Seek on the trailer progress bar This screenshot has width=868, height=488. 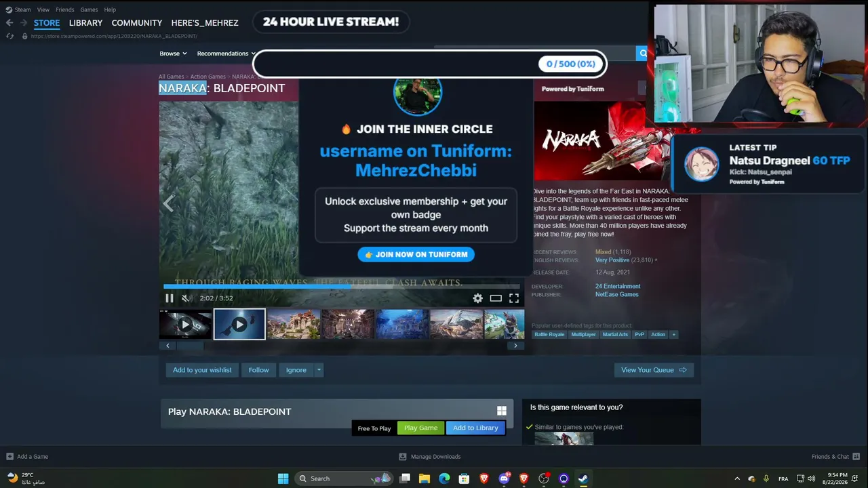(x=342, y=286)
